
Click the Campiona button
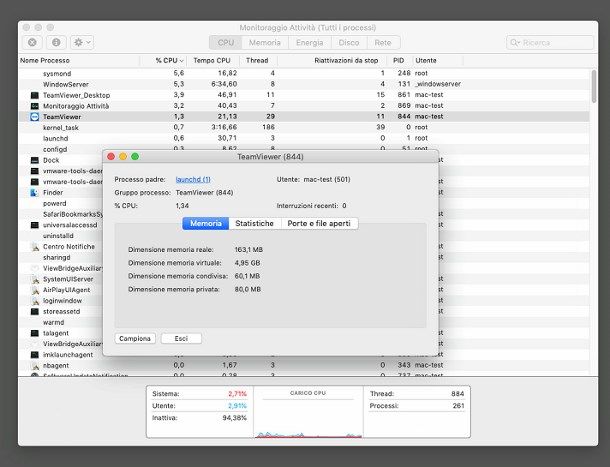click(x=135, y=339)
